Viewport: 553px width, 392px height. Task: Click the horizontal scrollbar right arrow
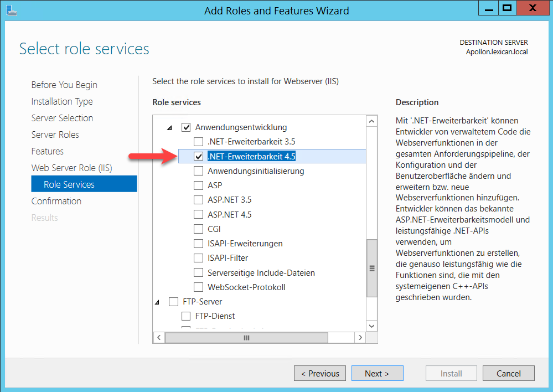(360, 337)
